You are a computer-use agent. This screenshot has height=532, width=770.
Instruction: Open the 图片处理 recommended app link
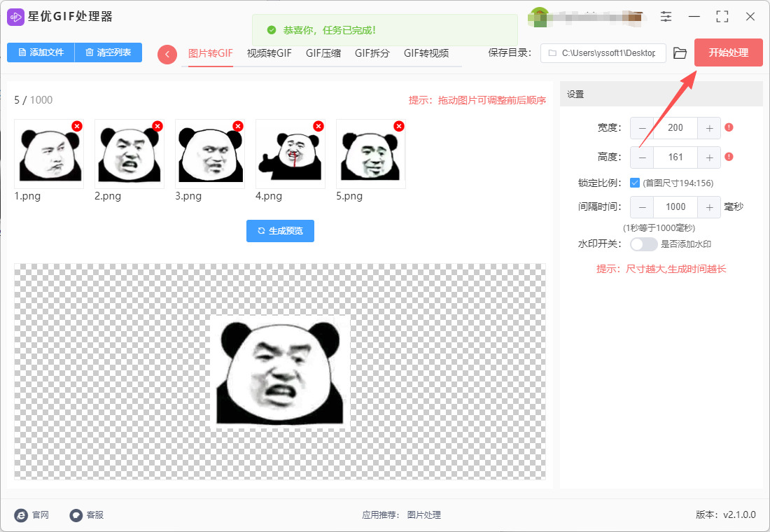point(423,514)
